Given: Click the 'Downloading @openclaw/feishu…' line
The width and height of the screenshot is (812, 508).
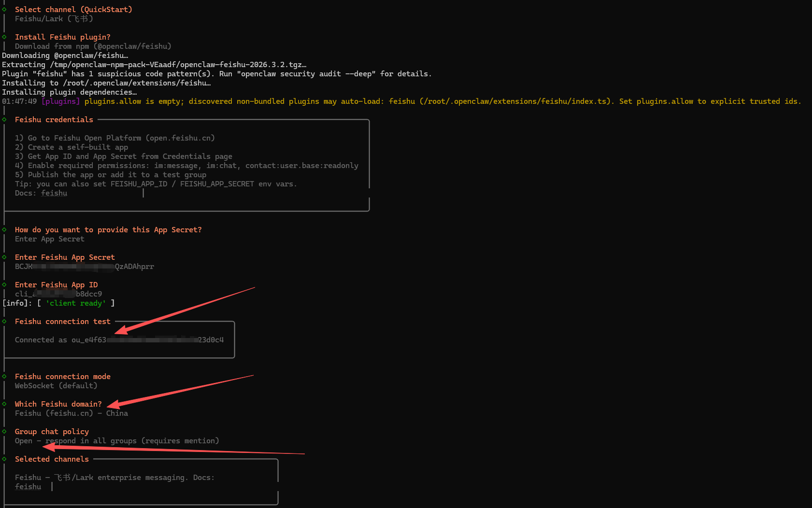Looking at the screenshot, I should coord(65,55).
